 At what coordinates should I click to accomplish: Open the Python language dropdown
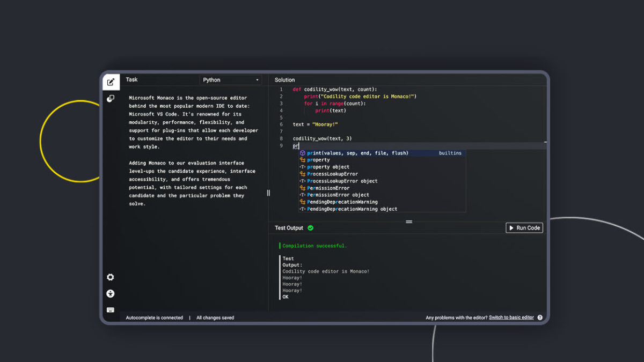[231, 80]
